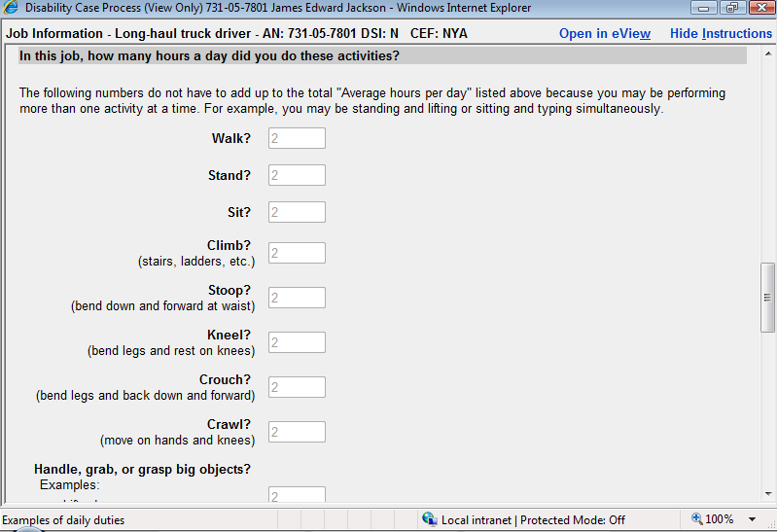
Task: Select the Stoop hours field
Action: [297, 298]
